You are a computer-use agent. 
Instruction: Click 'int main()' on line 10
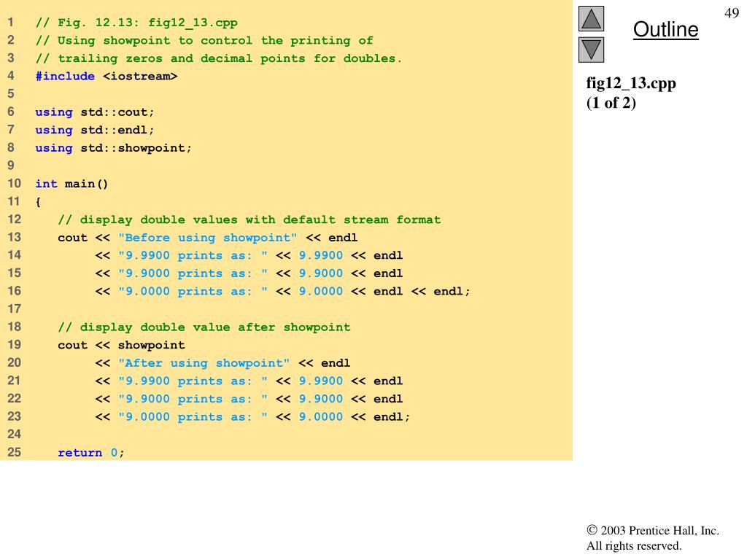(x=72, y=184)
